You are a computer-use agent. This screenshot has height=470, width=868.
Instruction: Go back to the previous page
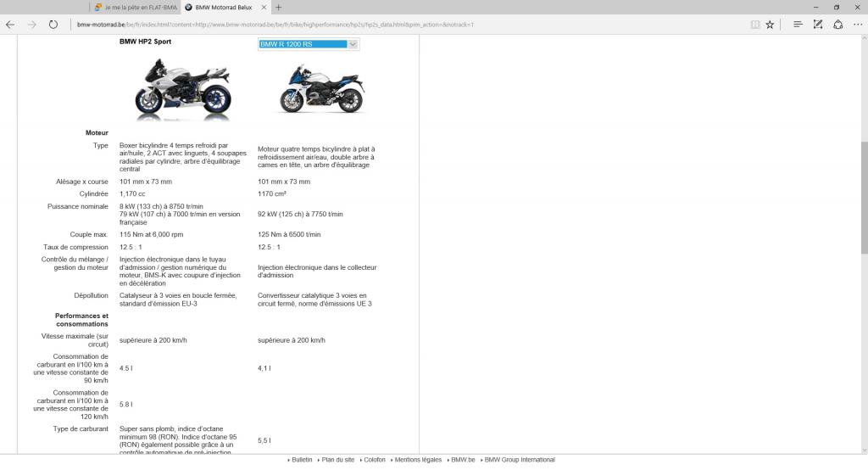[10, 25]
